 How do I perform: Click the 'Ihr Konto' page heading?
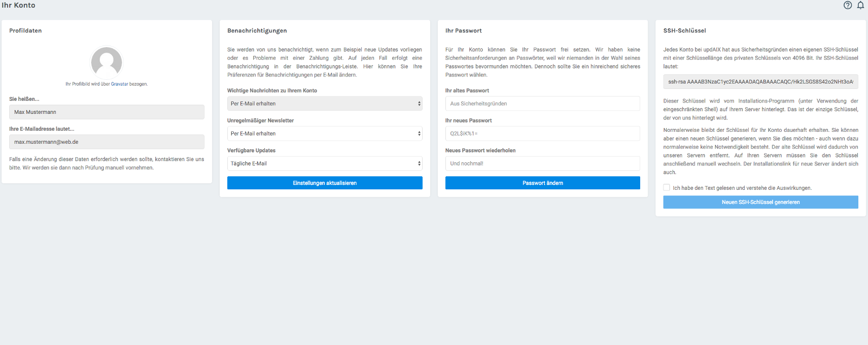(x=18, y=5)
